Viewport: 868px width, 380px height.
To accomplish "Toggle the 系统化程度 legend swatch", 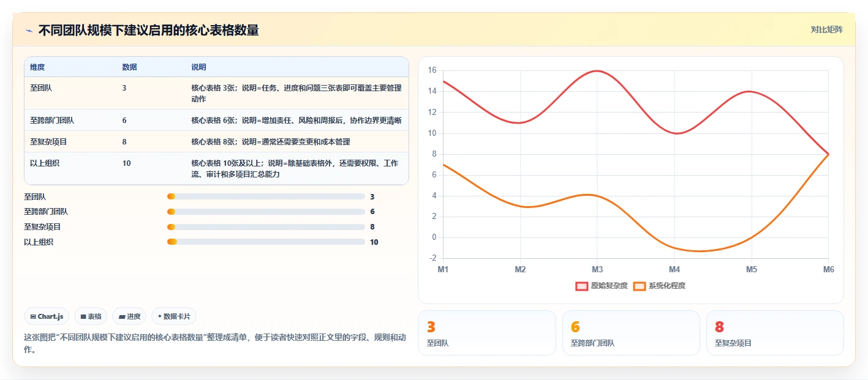I will coord(640,286).
